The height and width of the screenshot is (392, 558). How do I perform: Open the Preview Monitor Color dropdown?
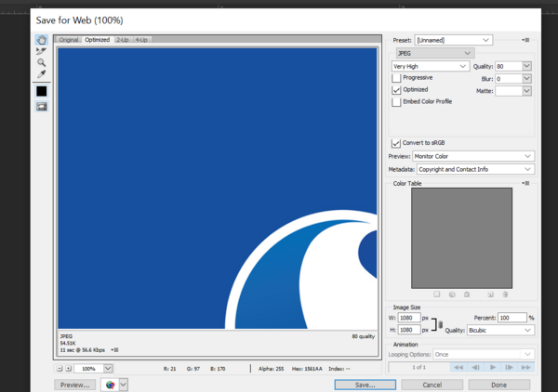tap(473, 156)
